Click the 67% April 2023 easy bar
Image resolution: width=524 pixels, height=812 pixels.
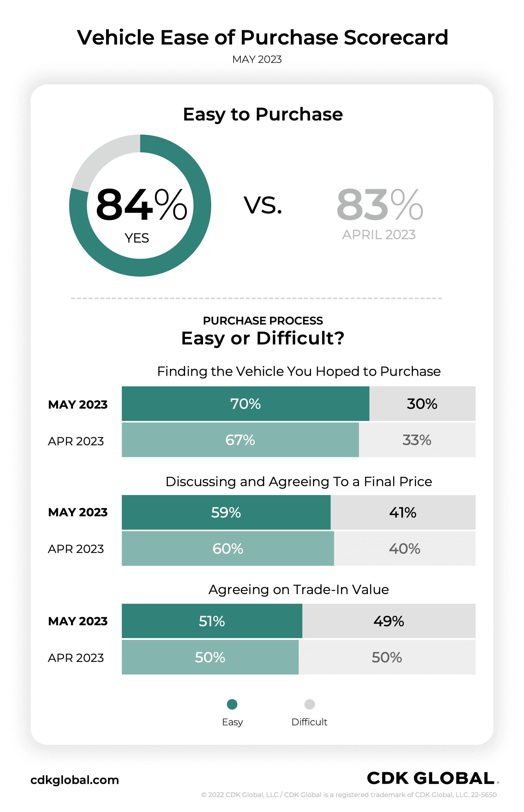240,440
